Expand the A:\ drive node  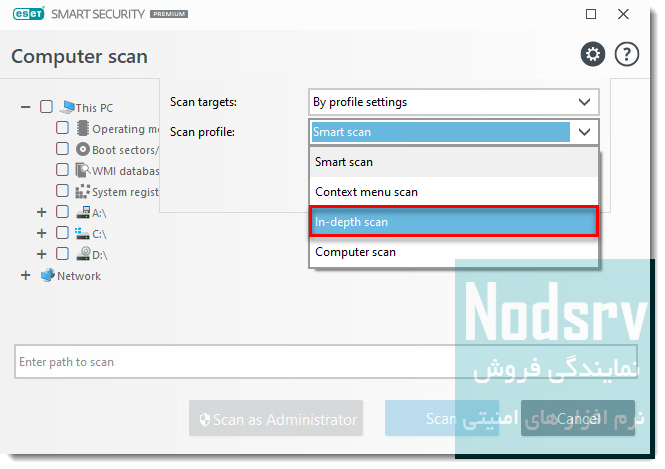[x=42, y=212]
